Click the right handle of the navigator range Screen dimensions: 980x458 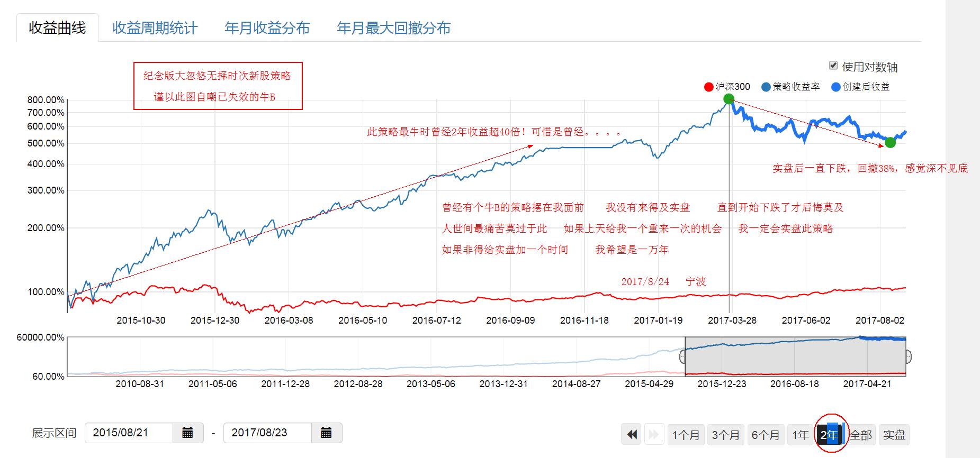pos(909,356)
